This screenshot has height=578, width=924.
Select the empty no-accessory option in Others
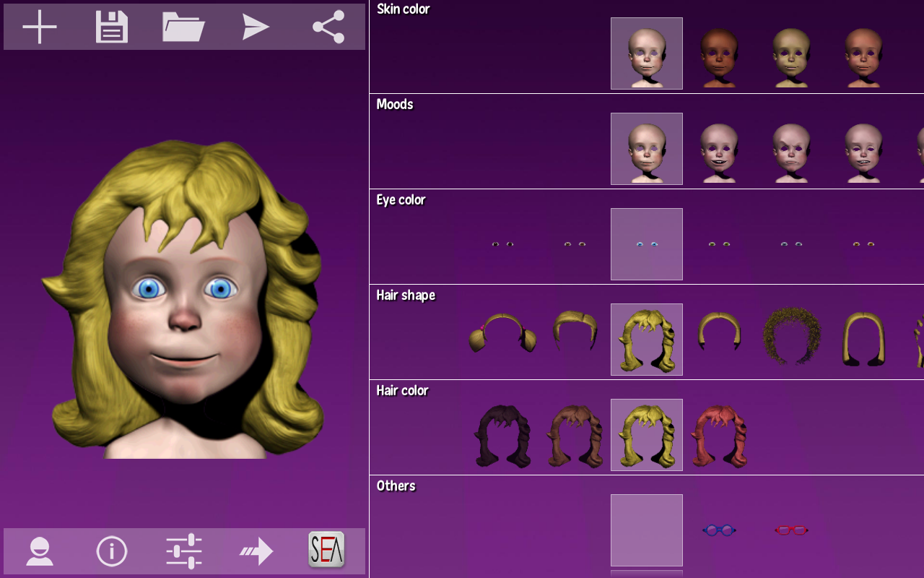click(647, 530)
